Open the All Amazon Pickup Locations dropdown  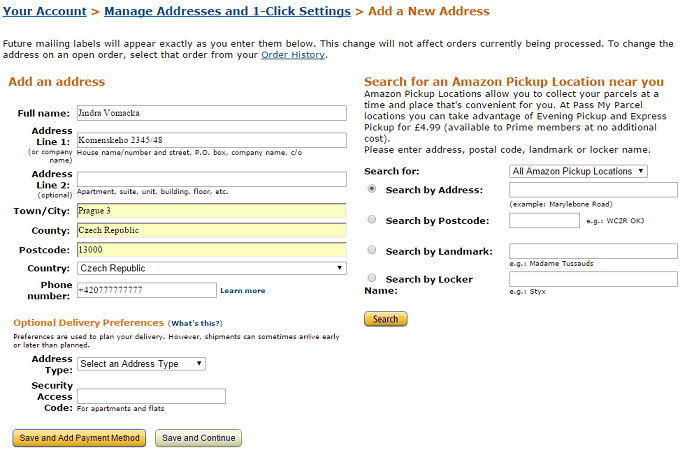click(x=578, y=171)
